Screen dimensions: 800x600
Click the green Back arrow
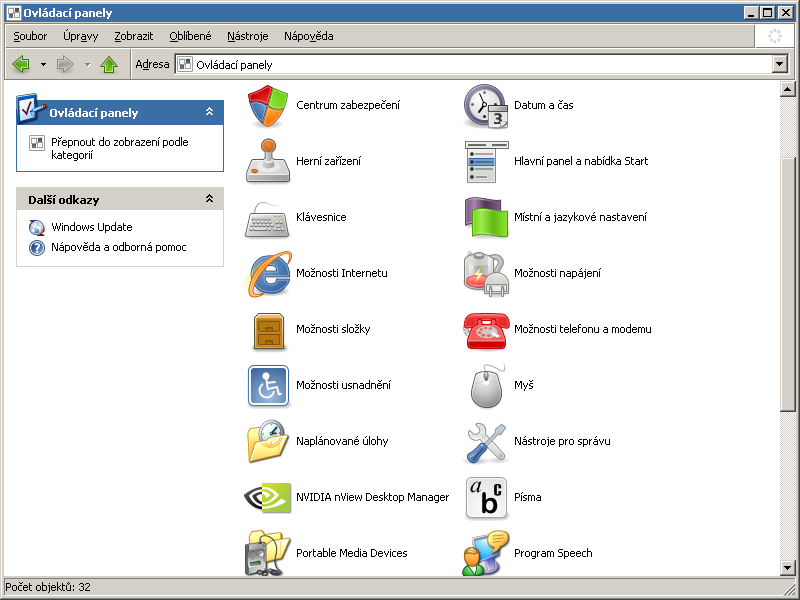click(21, 64)
